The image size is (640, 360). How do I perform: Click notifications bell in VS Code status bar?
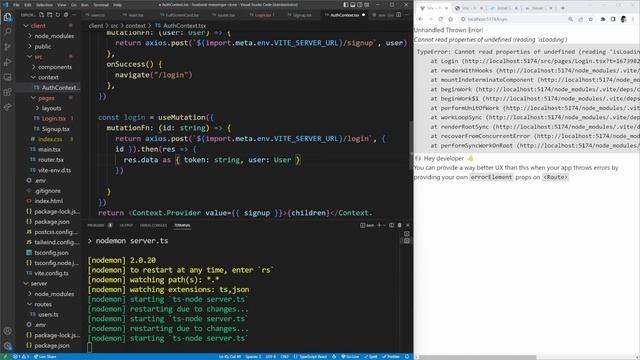point(407,357)
